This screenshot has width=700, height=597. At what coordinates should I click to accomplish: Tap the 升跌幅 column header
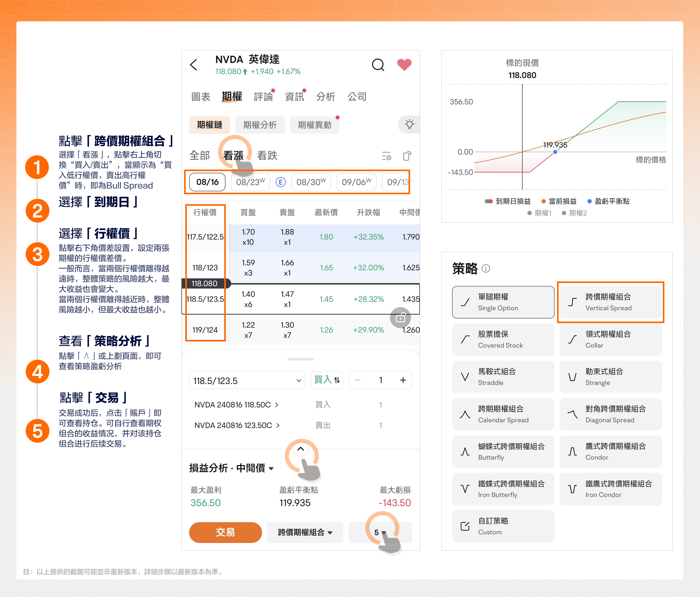[368, 212]
